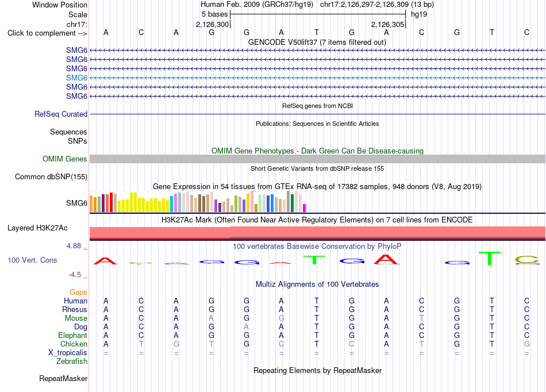Click the 2,126,305 coordinate marker
Screen dimensions: 546x392
[387, 24]
